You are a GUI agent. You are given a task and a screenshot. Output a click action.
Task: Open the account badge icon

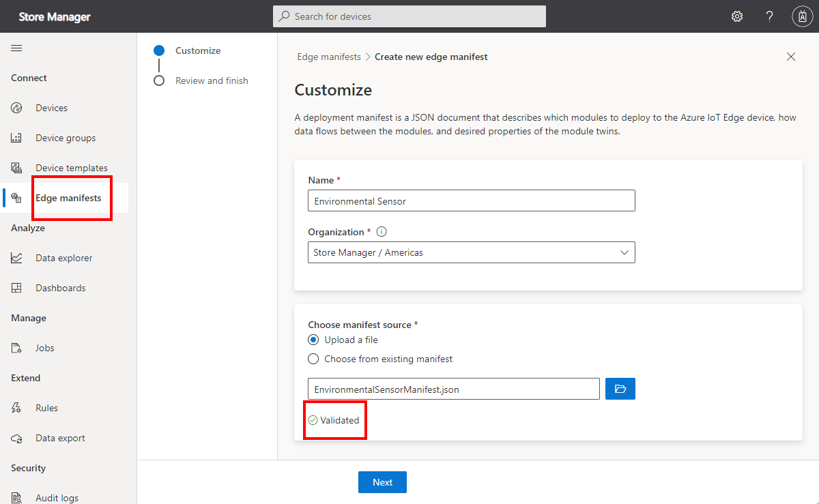tap(802, 16)
